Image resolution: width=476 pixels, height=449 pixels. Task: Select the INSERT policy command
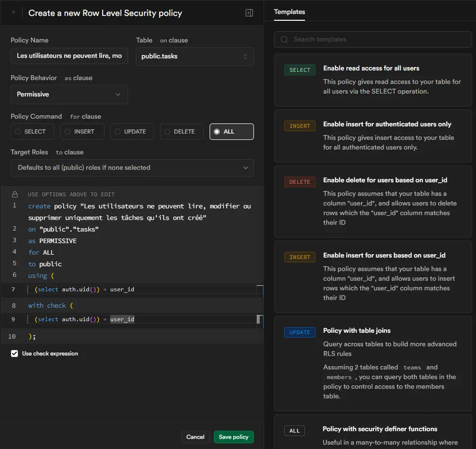tap(82, 132)
